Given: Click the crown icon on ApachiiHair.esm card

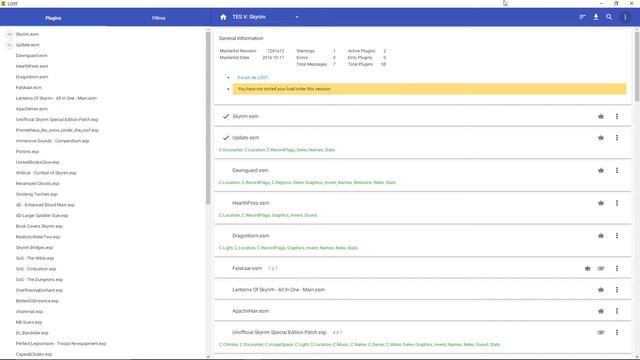Looking at the screenshot, I should pyautogui.click(x=601, y=311).
